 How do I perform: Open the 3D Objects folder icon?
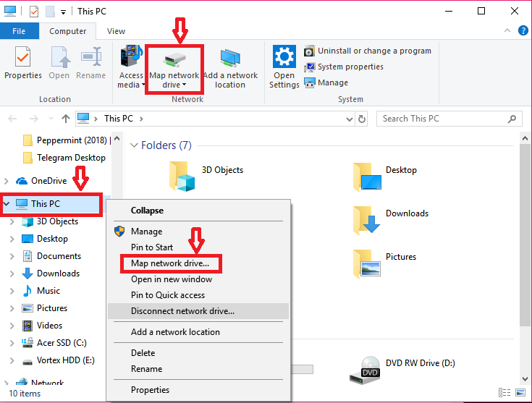182,176
